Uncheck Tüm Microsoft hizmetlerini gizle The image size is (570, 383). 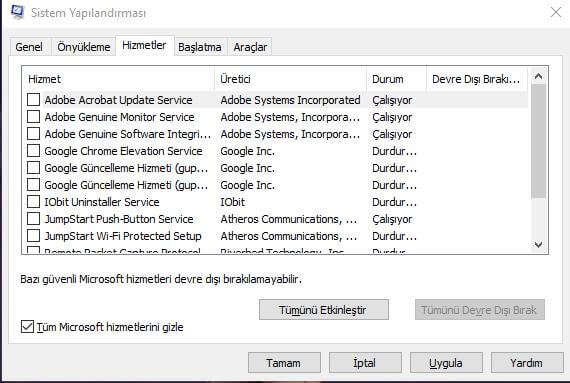coord(28,327)
